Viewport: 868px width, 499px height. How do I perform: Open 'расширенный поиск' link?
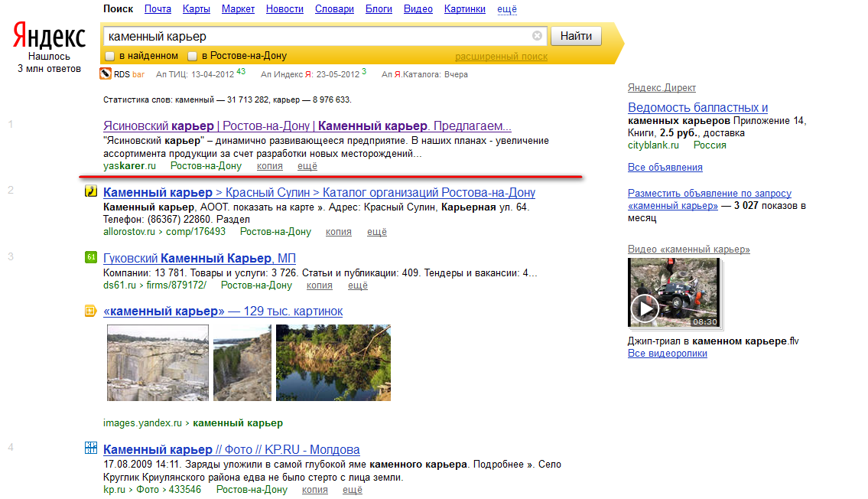[501, 57]
